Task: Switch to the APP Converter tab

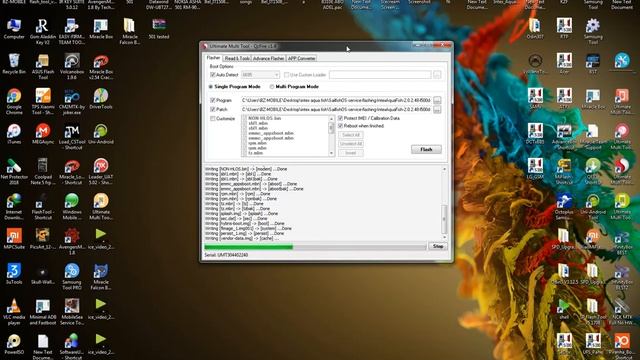Action: [x=301, y=58]
